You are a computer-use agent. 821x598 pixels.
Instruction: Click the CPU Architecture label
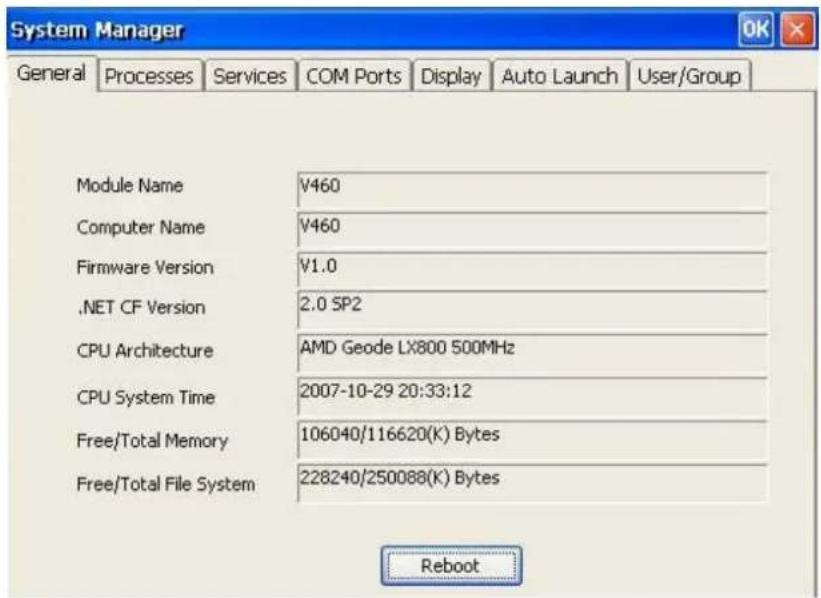145,350
